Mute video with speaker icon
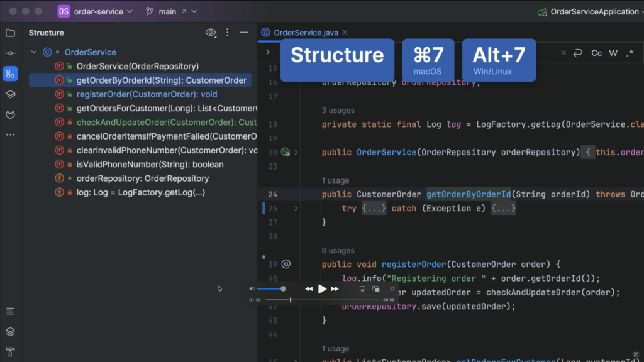This screenshot has width=644, height=362. point(252,288)
